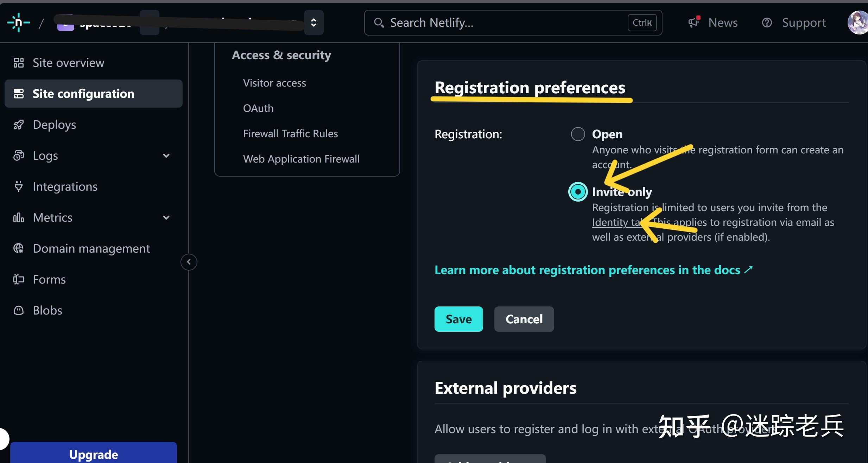Select the Invite only radio button

coord(578,192)
